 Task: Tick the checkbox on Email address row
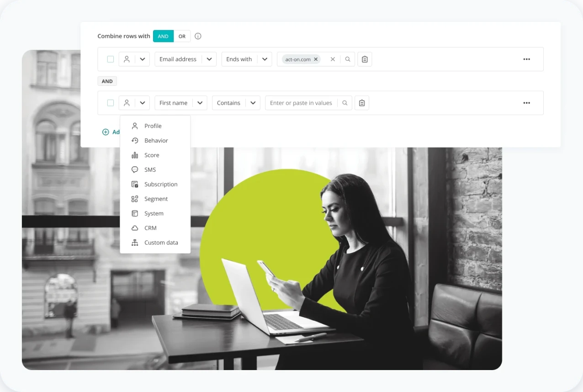(111, 59)
